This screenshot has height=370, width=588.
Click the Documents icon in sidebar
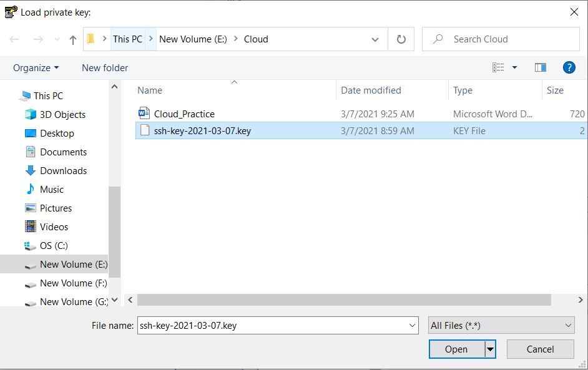pos(31,152)
